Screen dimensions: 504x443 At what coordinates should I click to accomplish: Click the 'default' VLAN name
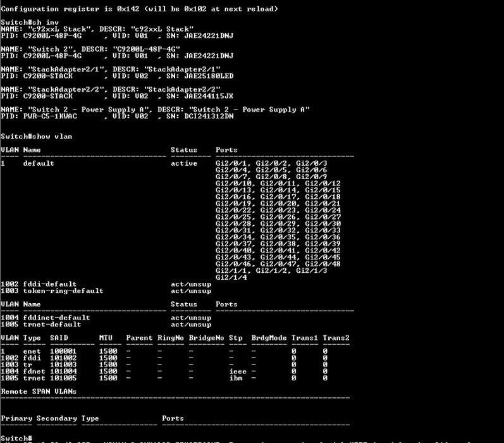click(39, 163)
